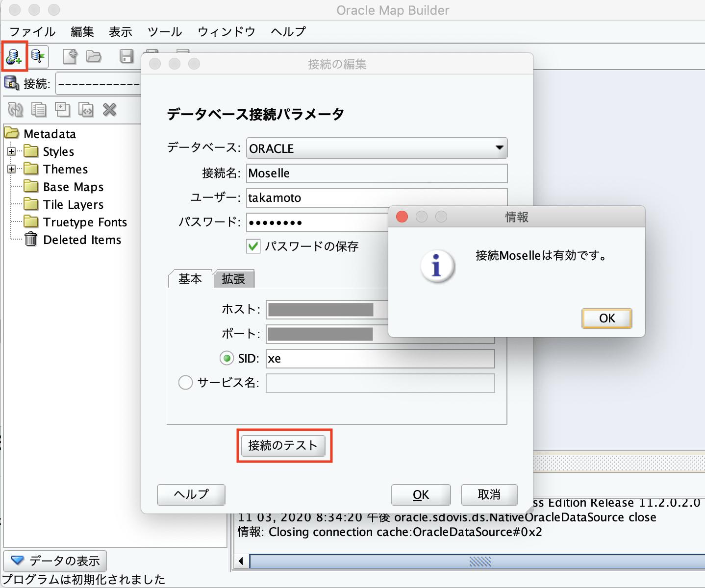Open the 表示 menu
705x588 pixels.
click(121, 32)
